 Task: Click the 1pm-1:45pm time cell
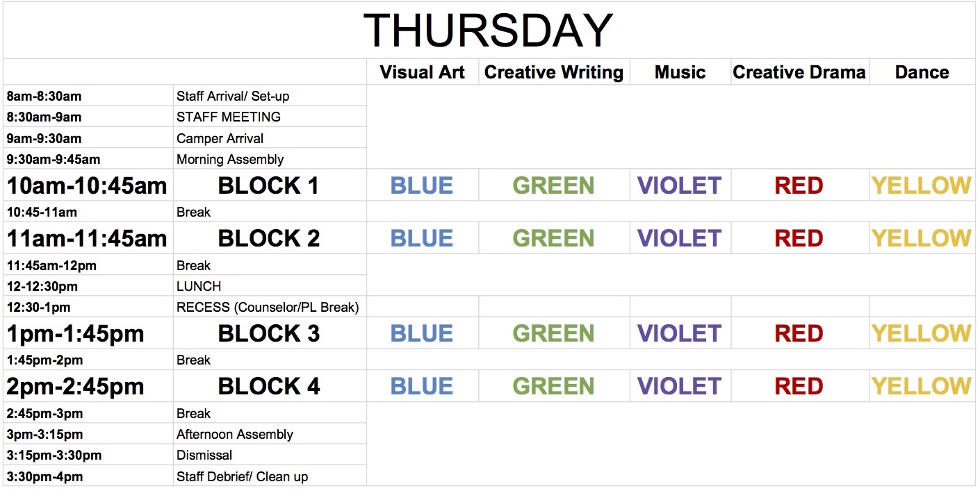click(x=75, y=333)
